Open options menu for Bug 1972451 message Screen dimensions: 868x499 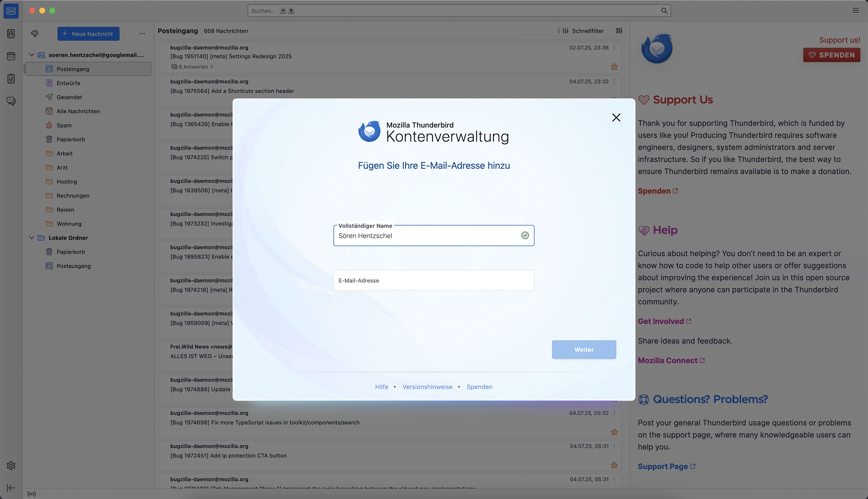point(614,446)
